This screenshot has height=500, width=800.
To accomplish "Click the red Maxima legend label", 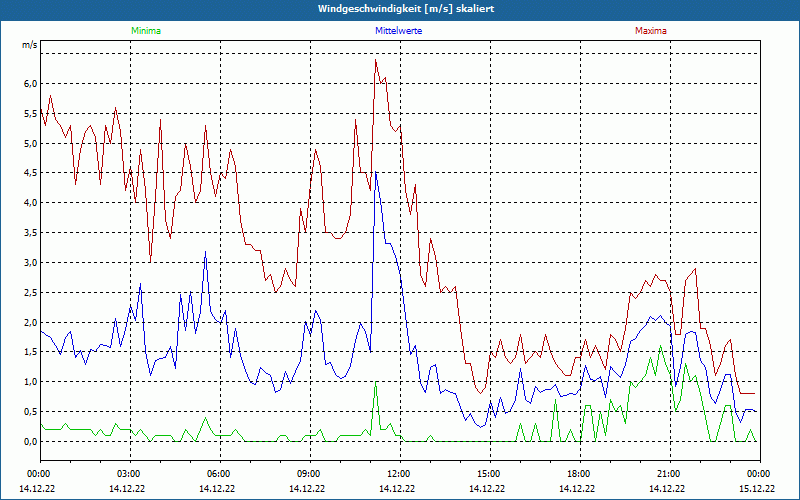I will [x=651, y=31].
